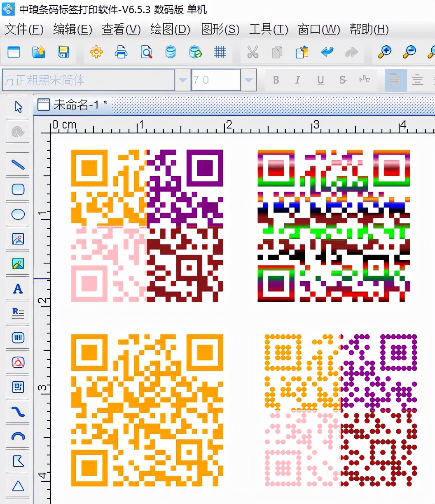This screenshot has height=504, width=435.
Task: Click the grayed rotate tool icon
Action: click(18, 132)
